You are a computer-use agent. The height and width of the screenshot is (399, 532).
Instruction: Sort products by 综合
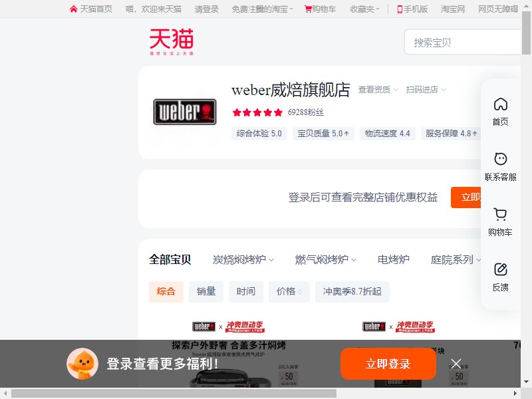coord(166,291)
